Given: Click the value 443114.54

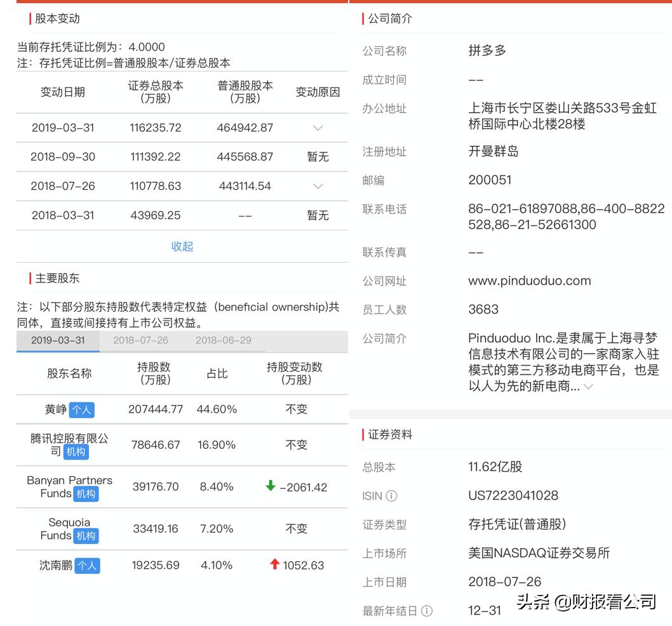Looking at the screenshot, I should click(x=245, y=186).
